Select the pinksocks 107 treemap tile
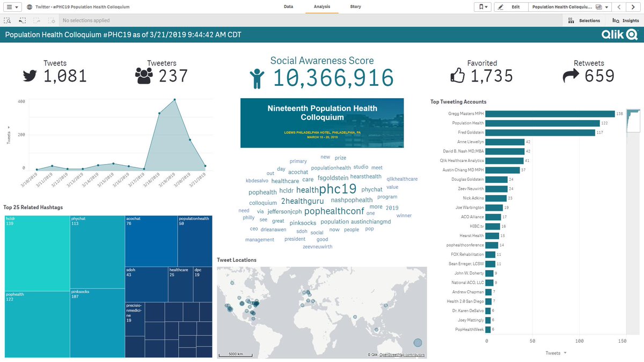644x362 pixels. click(x=97, y=323)
